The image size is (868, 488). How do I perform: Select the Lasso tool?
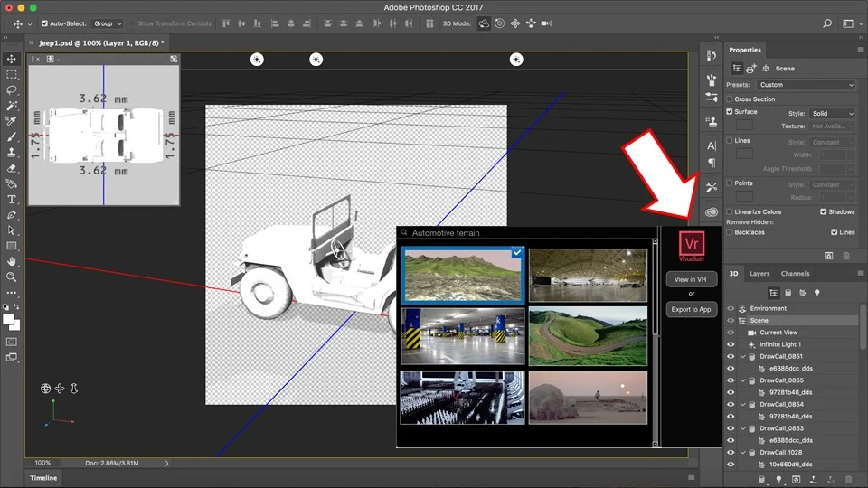[11, 89]
